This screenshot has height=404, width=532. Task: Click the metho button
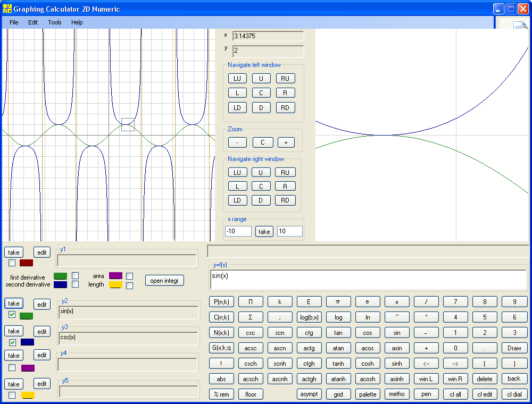click(x=397, y=394)
